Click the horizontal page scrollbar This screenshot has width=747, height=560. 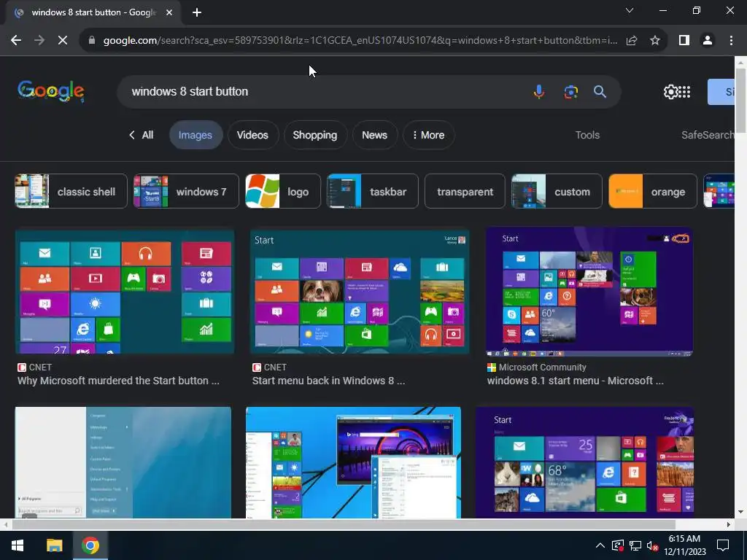coord(343,524)
